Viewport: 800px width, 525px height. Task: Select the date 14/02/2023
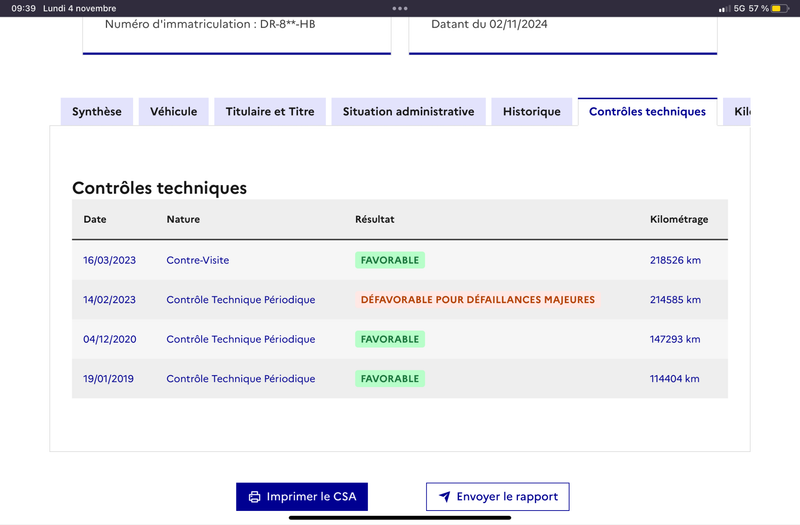point(110,299)
